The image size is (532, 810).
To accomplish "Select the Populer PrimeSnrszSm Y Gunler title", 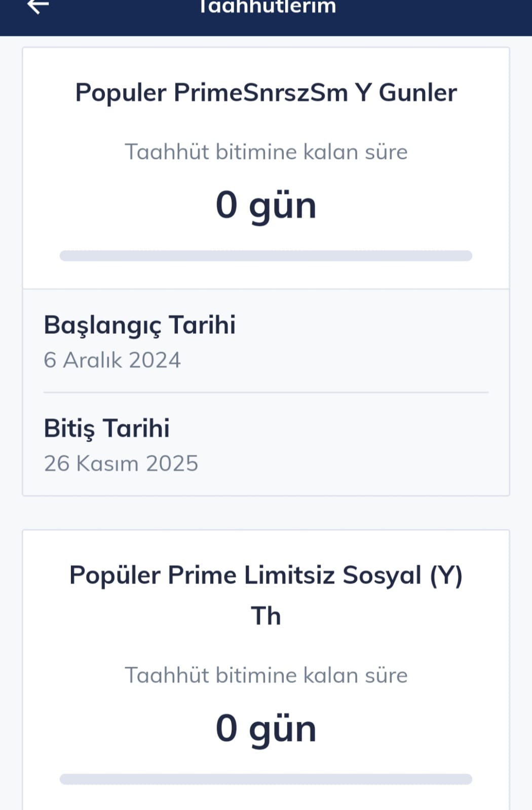I will click(x=266, y=93).
